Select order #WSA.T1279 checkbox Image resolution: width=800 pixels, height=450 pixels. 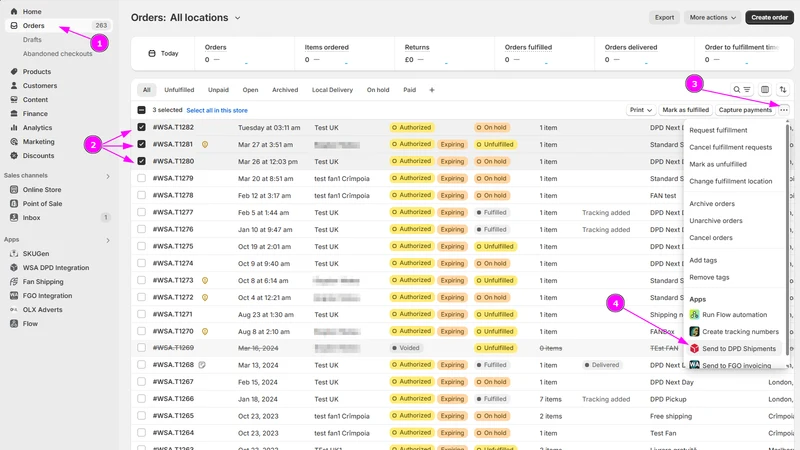click(141, 178)
